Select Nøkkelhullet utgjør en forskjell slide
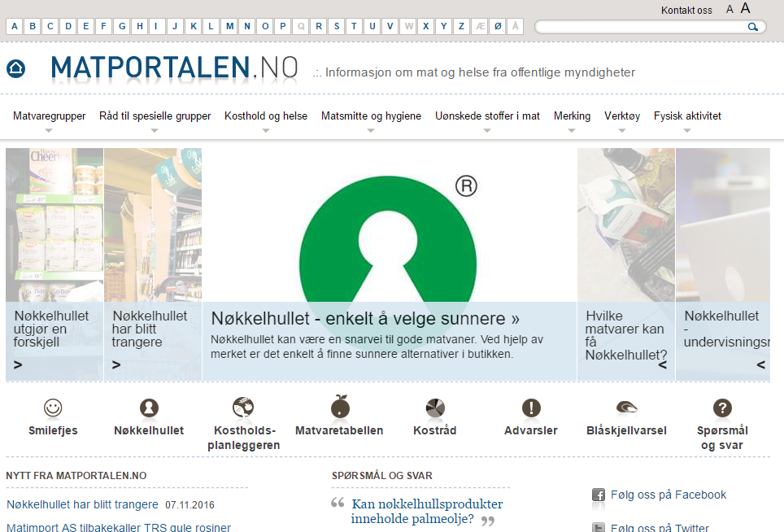The width and height of the screenshot is (784, 532). tap(54, 264)
